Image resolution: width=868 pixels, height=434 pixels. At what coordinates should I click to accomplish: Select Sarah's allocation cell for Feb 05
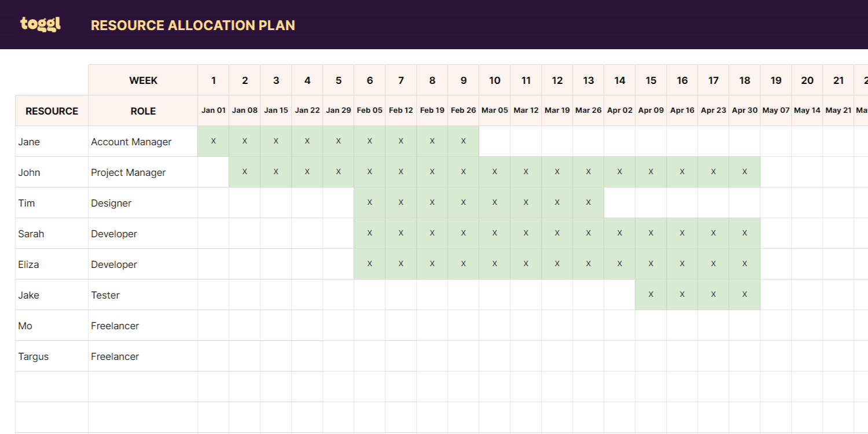[x=370, y=233]
